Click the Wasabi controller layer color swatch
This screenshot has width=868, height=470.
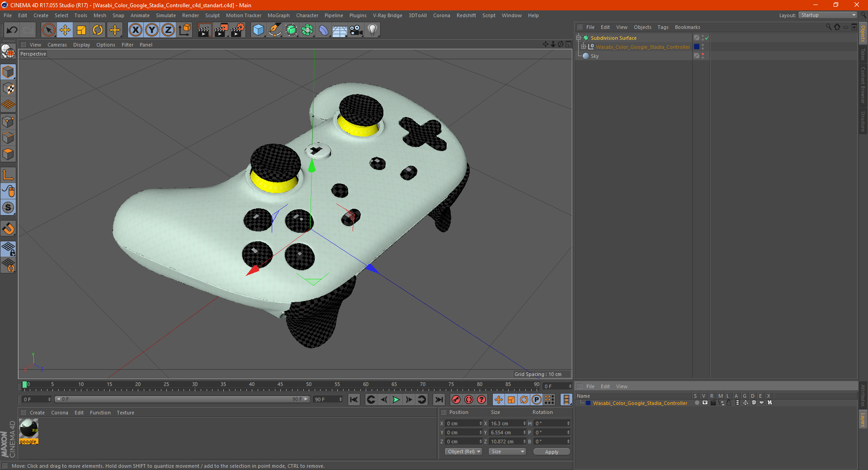[588, 403]
